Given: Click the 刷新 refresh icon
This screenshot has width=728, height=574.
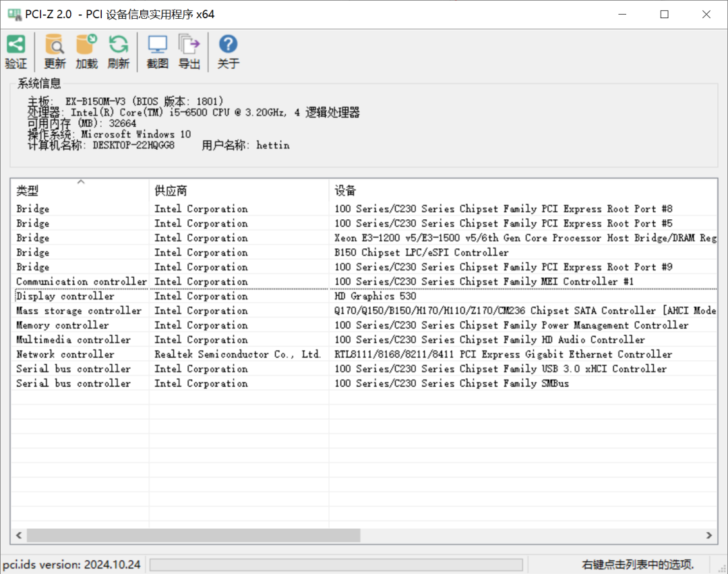Looking at the screenshot, I should [x=119, y=45].
